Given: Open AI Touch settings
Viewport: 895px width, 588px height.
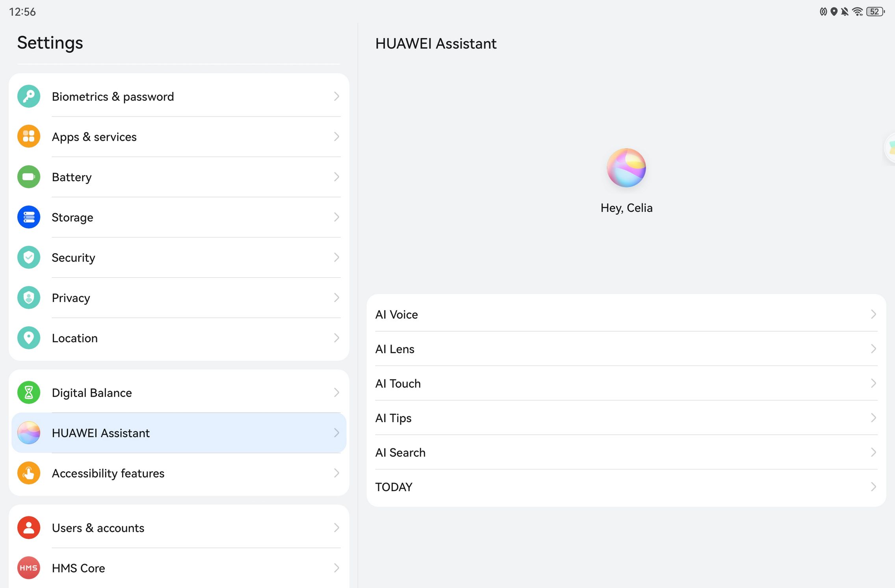Looking at the screenshot, I should pos(626,384).
